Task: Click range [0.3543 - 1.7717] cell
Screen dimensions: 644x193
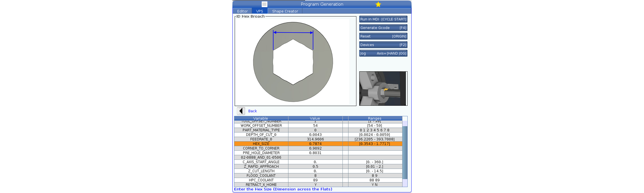Action: pyautogui.click(x=375, y=144)
